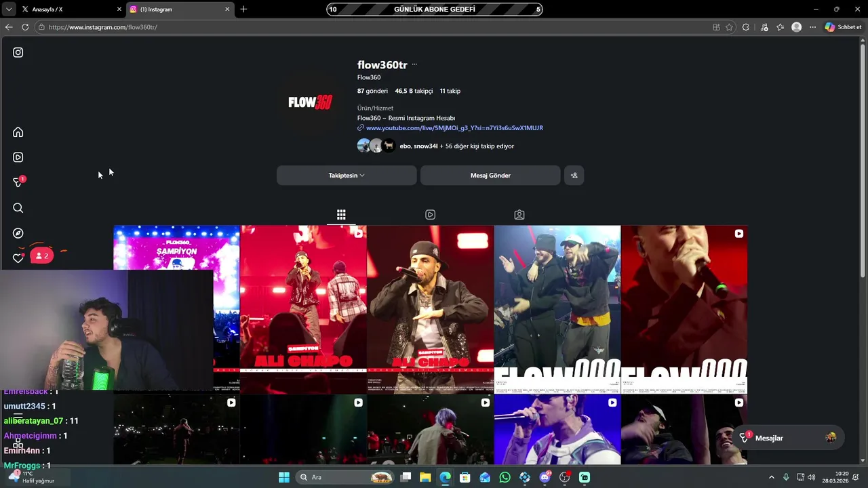
Task: Click the Sohbet et Copilot button
Action: 843,27
